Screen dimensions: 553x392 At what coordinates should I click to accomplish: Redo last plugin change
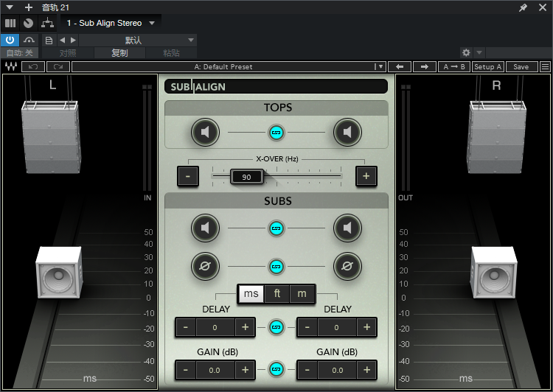tap(58, 66)
